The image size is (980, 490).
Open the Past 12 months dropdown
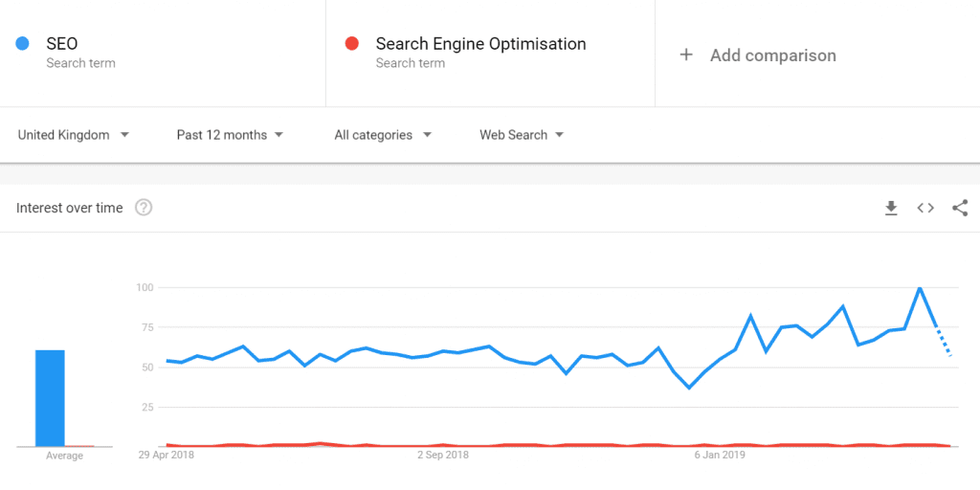point(230,135)
